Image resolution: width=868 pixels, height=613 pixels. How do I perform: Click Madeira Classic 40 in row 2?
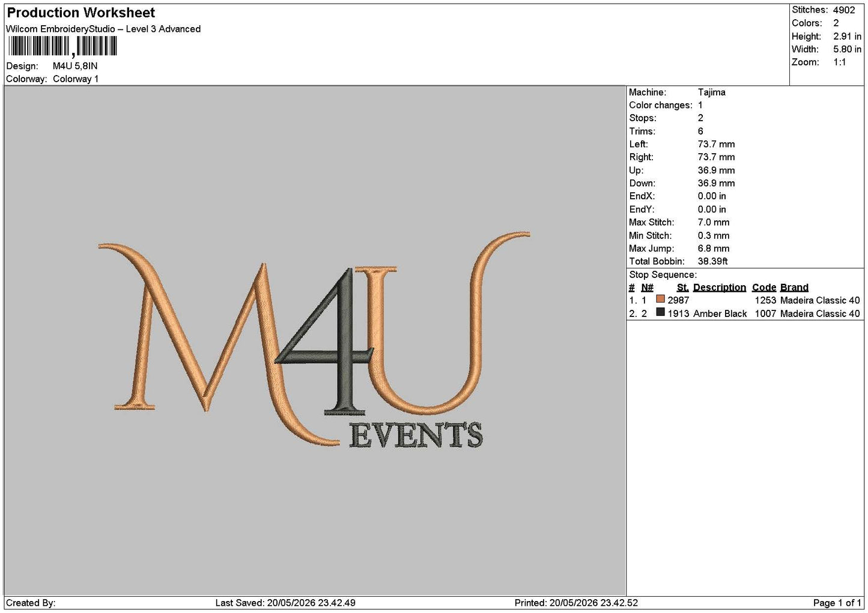[820, 313]
